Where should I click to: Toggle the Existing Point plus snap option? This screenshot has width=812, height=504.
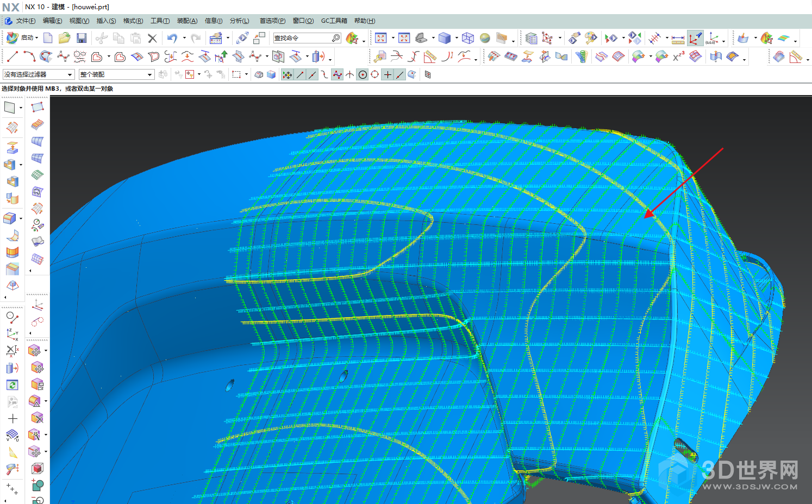point(388,74)
